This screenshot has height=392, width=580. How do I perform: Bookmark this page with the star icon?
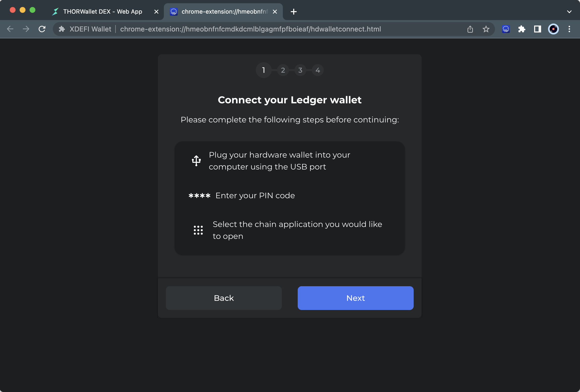click(x=486, y=29)
